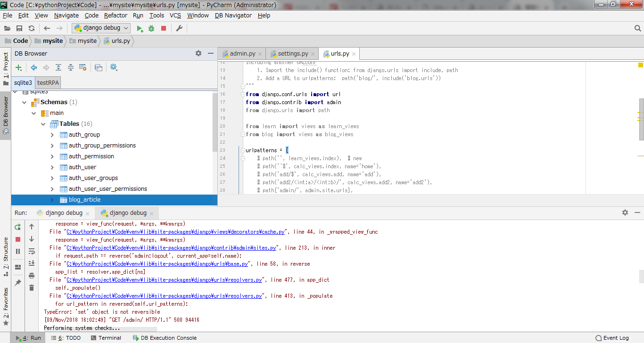
Task: Switch to the admin.py editor tab
Action: click(242, 54)
